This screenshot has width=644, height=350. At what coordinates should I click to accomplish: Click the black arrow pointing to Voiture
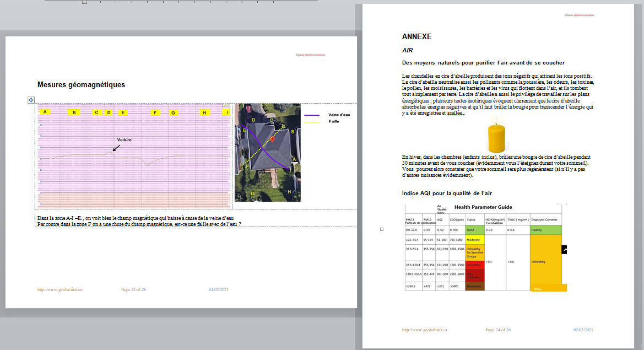[x=116, y=147]
